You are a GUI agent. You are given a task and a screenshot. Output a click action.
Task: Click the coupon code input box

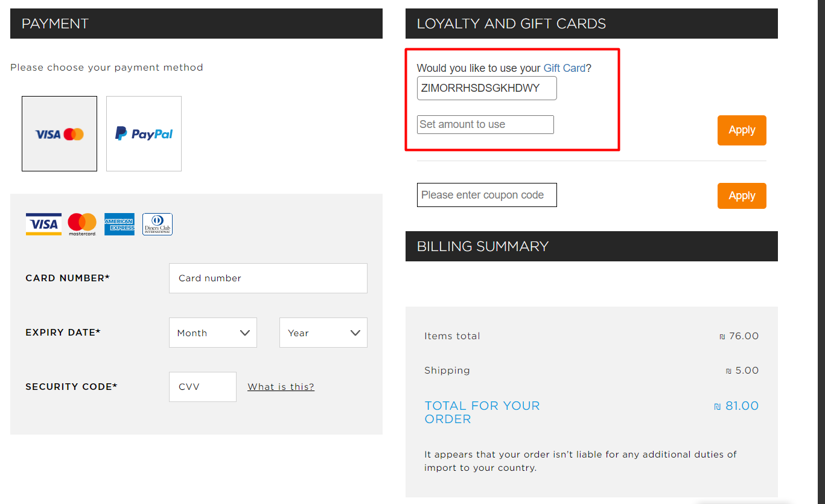(486, 195)
